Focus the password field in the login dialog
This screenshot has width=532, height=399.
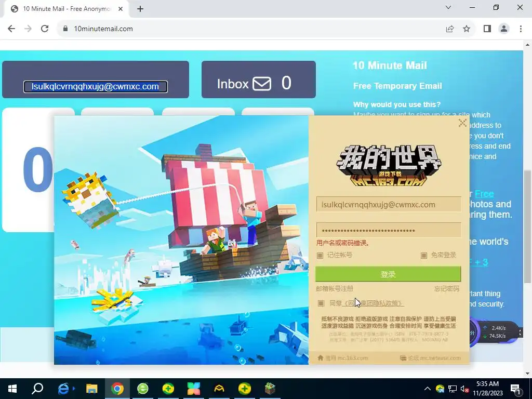click(x=389, y=230)
